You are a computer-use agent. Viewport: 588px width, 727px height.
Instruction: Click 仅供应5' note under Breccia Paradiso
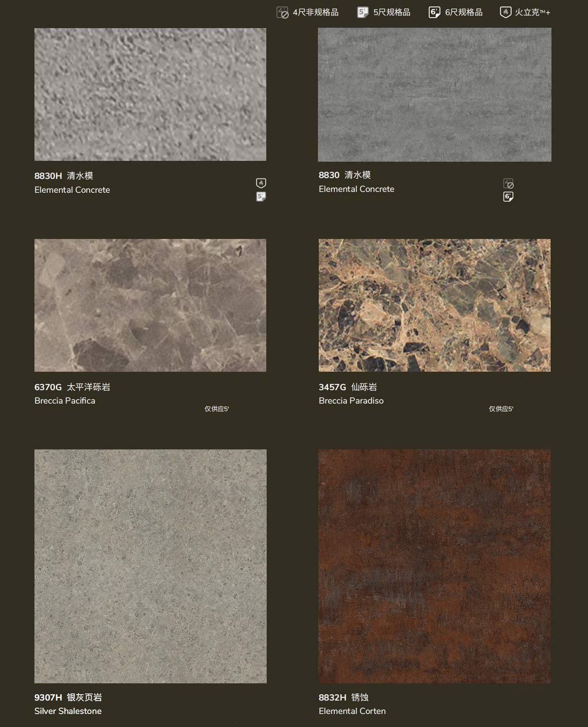(501, 409)
